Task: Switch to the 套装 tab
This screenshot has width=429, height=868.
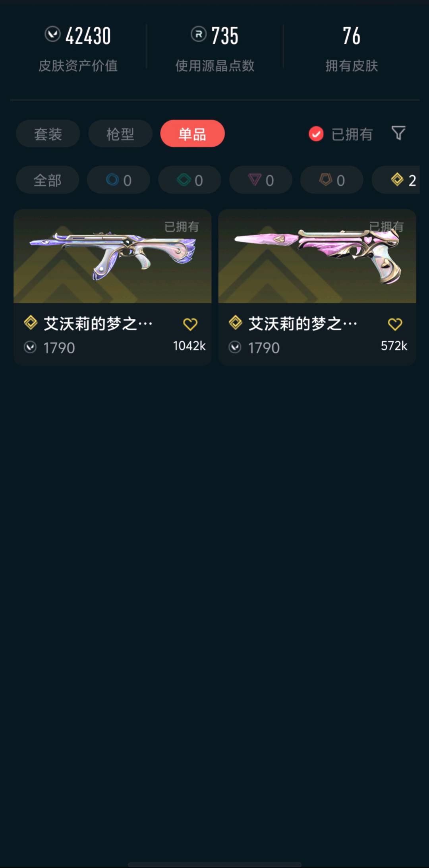Action: pos(48,134)
